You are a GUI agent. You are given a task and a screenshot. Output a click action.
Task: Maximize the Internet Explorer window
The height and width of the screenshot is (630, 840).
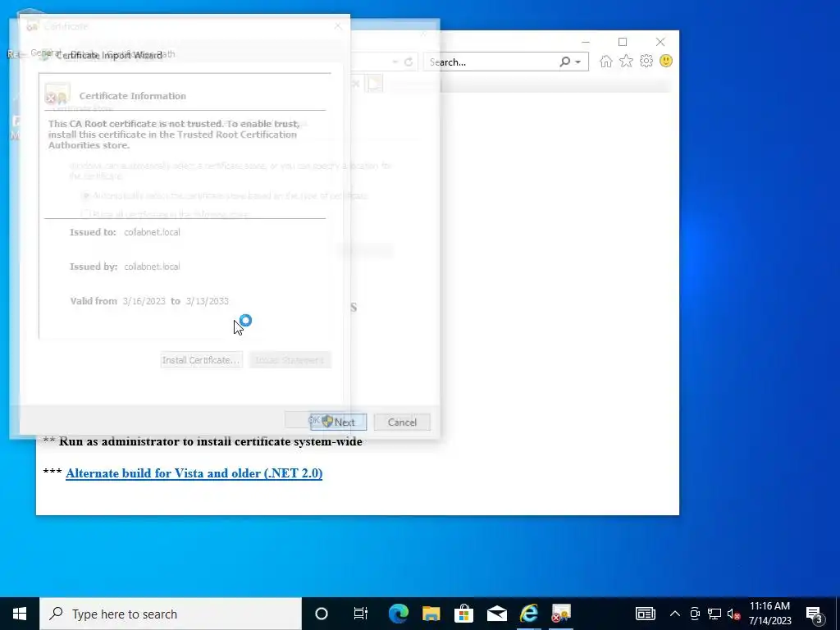click(623, 42)
